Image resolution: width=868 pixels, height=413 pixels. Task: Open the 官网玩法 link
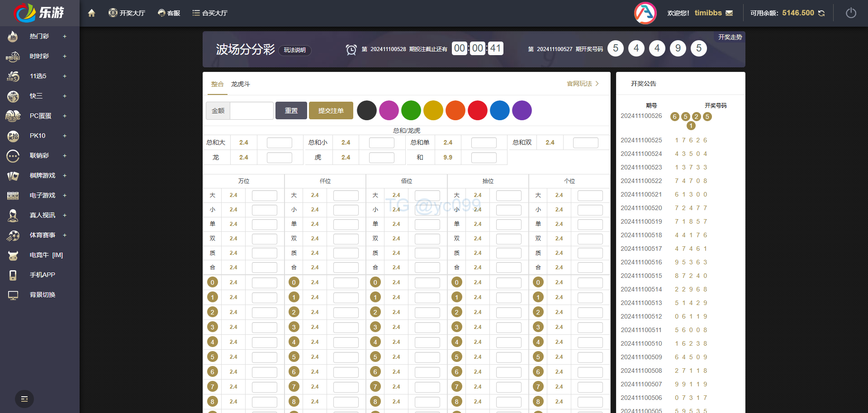[x=582, y=84]
